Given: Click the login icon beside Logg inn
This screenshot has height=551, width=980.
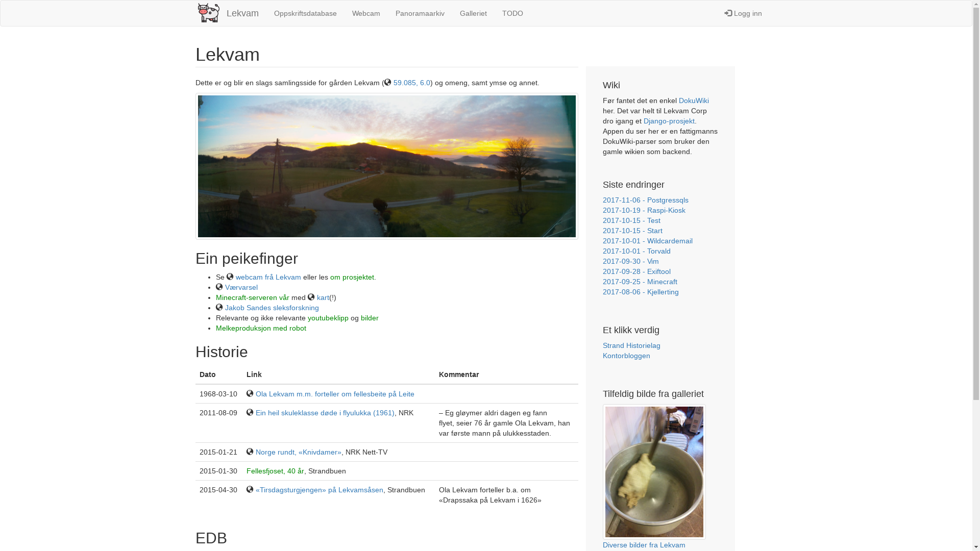Looking at the screenshot, I should [728, 13].
